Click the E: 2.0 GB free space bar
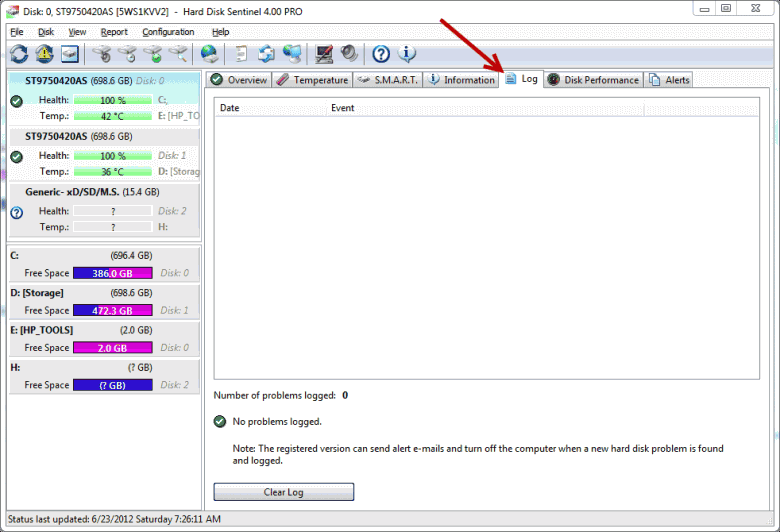Image resolution: width=780 pixels, height=532 pixels. tap(113, 348)
